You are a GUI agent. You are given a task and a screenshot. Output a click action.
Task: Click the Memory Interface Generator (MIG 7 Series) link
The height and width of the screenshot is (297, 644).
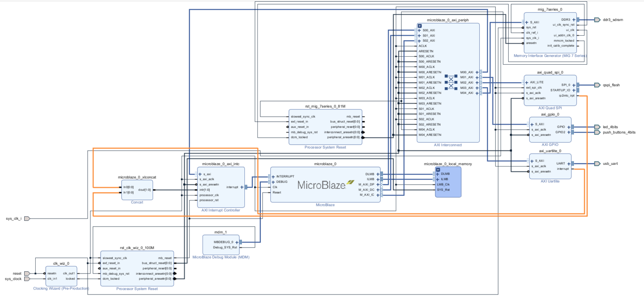click(x=550, y=55)
